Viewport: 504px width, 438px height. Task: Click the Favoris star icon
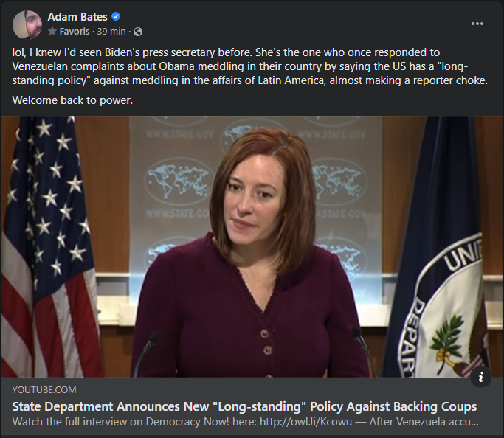52,31
